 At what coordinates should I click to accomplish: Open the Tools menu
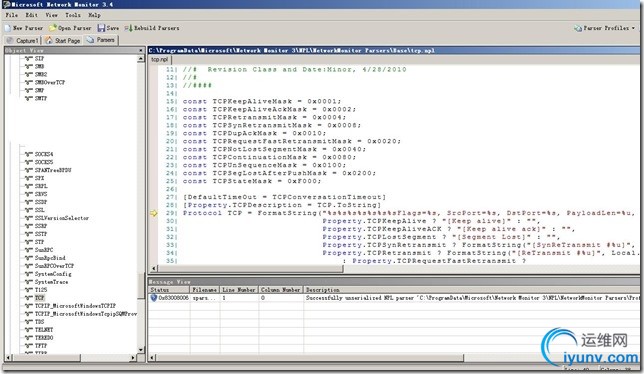[x=73, y=15]
